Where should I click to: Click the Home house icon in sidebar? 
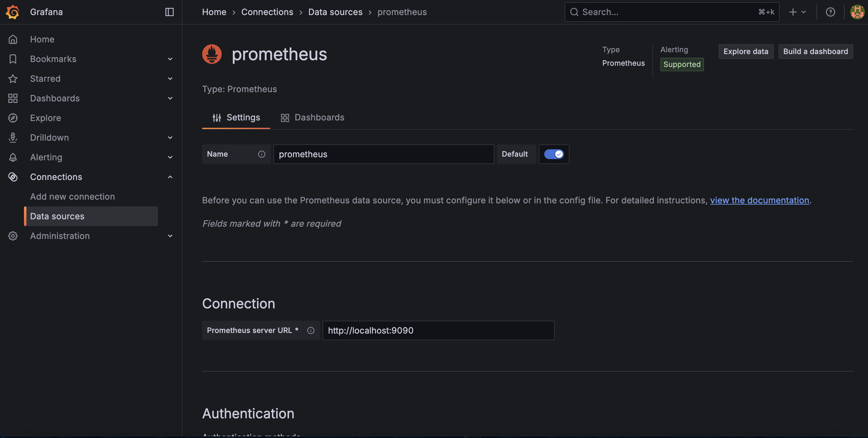tap(13, 39)
